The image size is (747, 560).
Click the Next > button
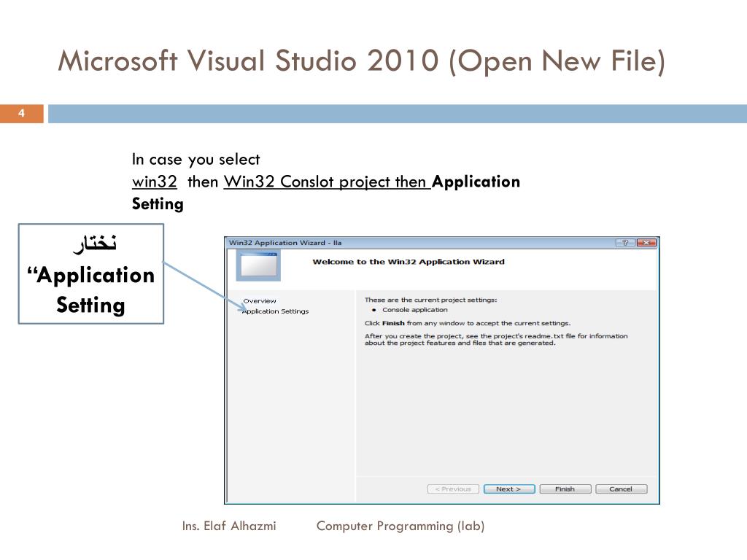508,489
